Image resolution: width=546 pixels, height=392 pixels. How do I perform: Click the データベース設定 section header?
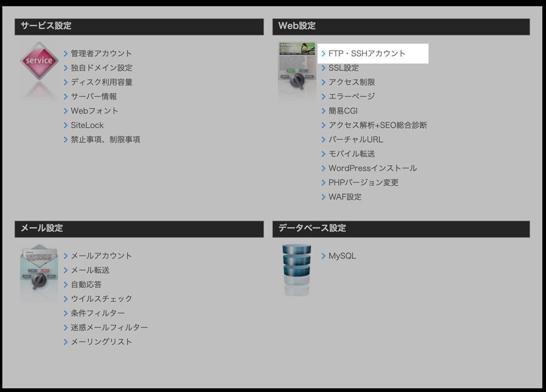(401, 229)
